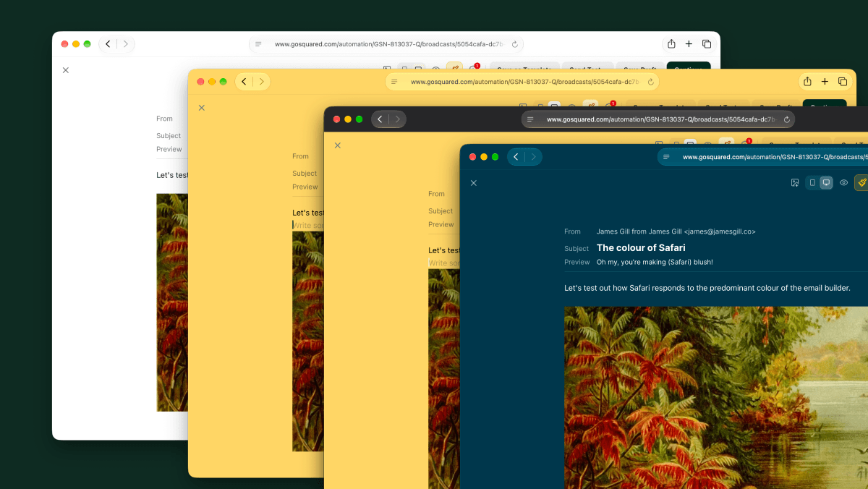Viewport: 868px width, 489px height.
Task: Go back in the yellow Safari window
Action: [244, 82]
